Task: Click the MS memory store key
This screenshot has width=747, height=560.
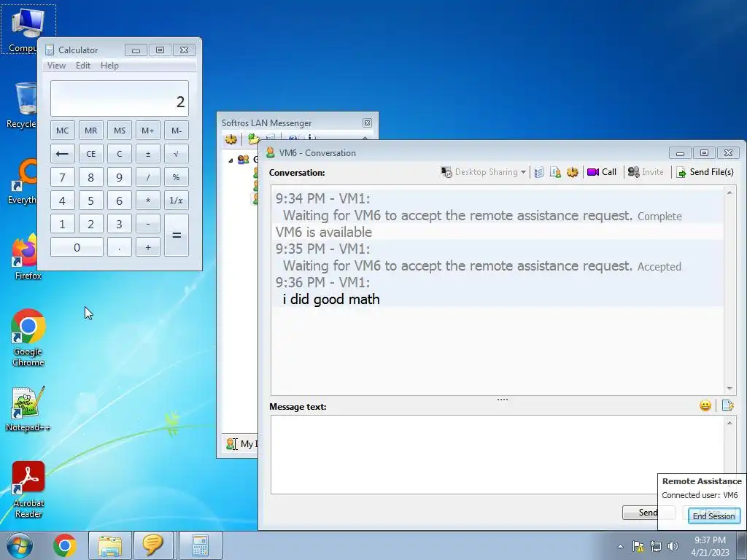Action: 120,131
